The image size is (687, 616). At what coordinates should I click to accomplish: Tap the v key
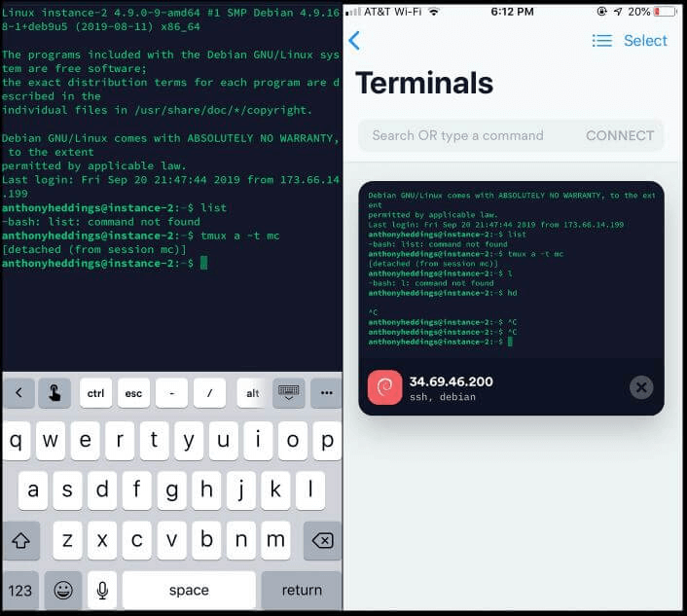[x=171, y=541]
